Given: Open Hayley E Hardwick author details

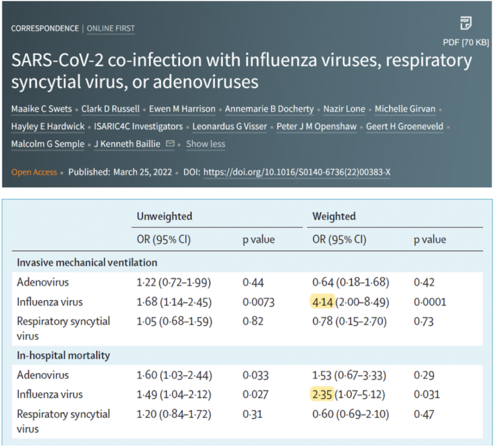Looking at the screenshot, I should coord(48,126).
